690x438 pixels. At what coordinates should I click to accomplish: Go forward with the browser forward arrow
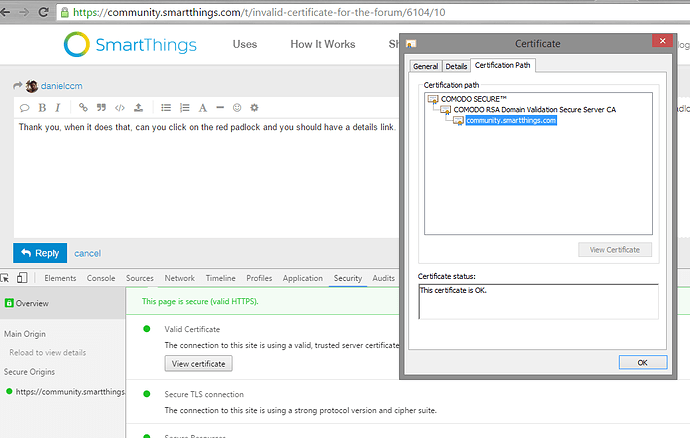[24, 12]
